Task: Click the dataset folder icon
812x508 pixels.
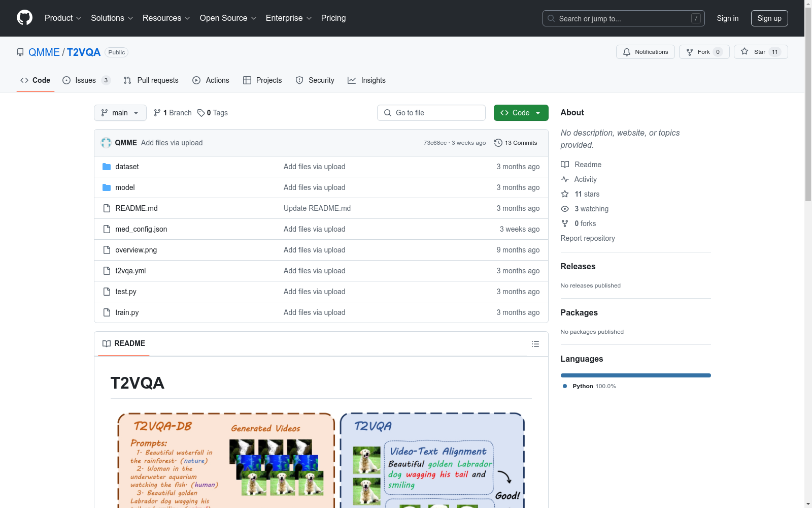Action: tap(107, 167)
